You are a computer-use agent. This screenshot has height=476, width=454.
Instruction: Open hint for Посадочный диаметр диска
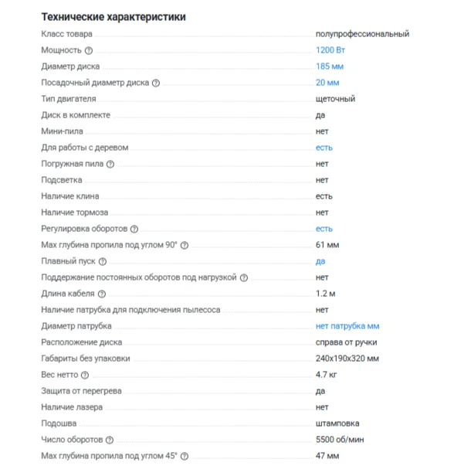click(x=156, y=83)
